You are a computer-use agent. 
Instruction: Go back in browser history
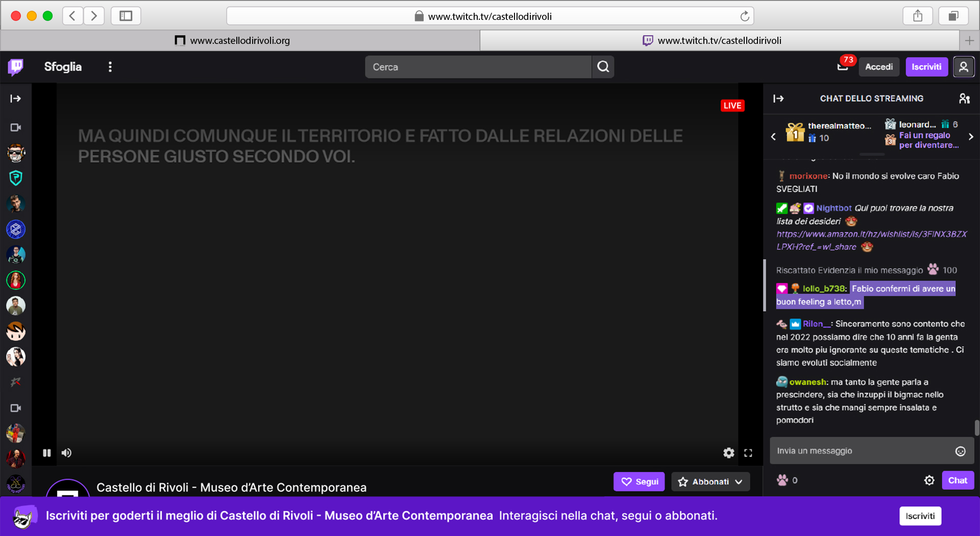click(x=72, y=16)
